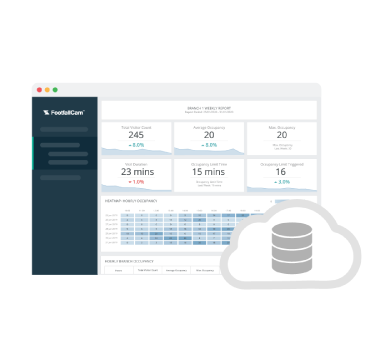
Task: Click the Heatmap Hourly Occupancy title
Action: (x=131, y=201)
